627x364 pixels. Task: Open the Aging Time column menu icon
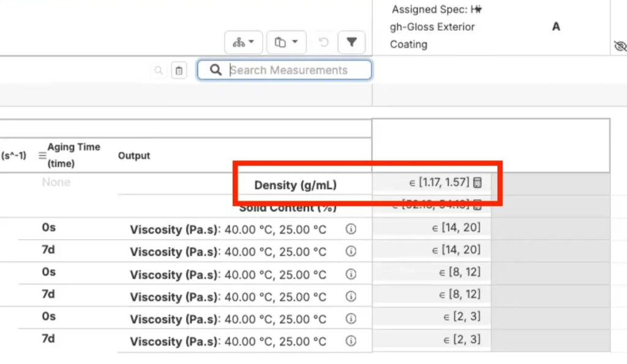click(x=42, y=156)
